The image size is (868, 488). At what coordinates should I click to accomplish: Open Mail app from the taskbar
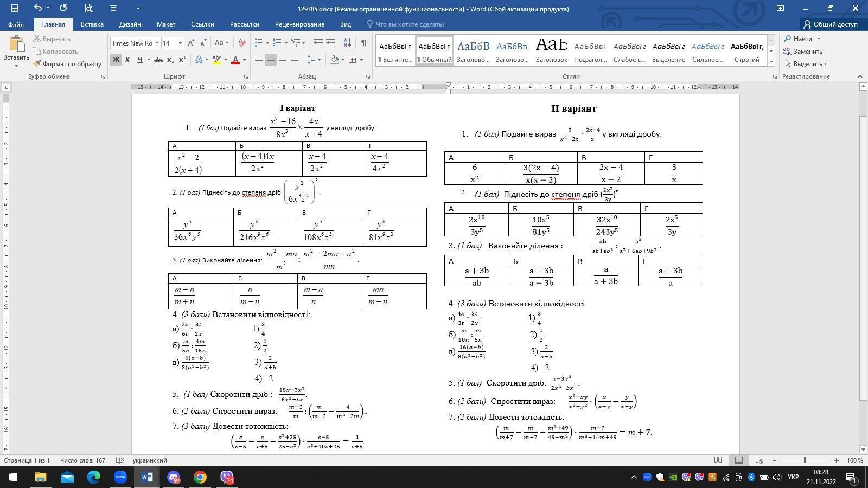click(67, 477)
